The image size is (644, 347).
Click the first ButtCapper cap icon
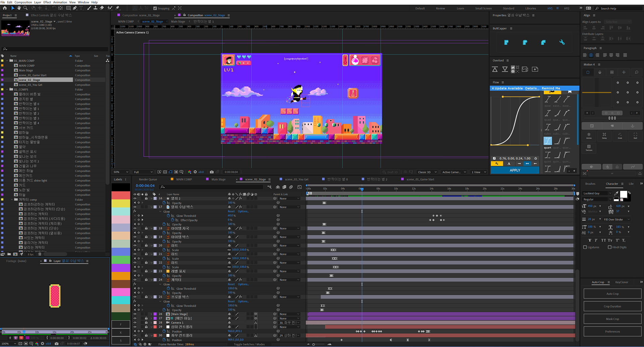506,42
